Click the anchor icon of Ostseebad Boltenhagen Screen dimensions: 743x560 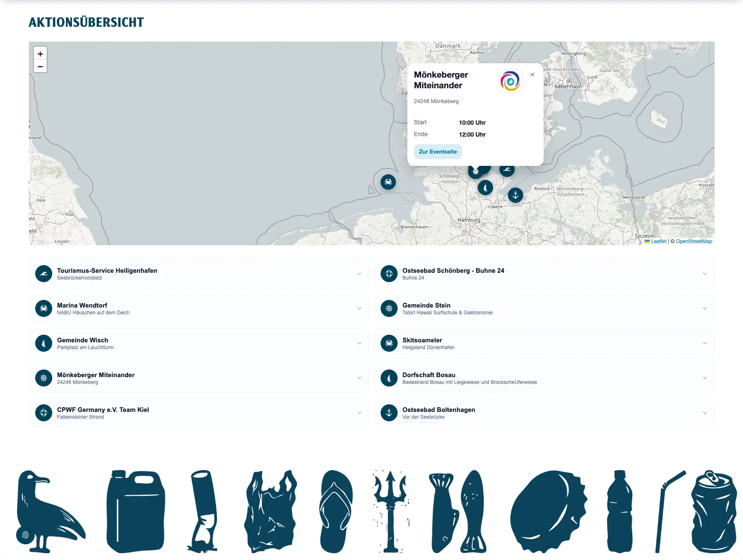pyautogui.click(x=389, y=413)
